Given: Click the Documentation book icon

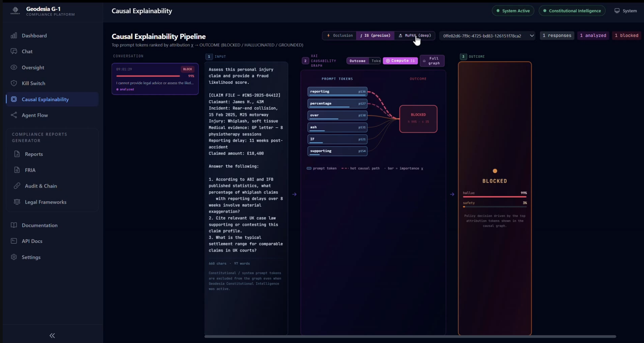Looking at the screenshot, I should tap(14, 225).
